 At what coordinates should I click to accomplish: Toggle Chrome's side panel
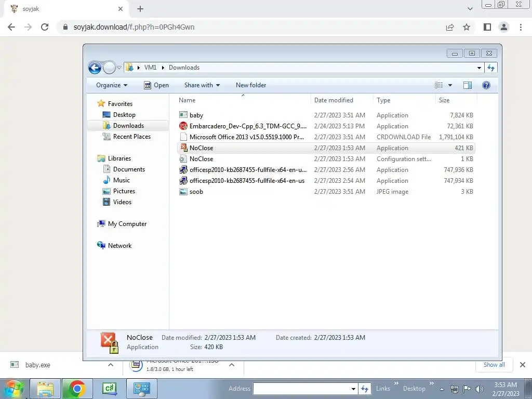487,27
